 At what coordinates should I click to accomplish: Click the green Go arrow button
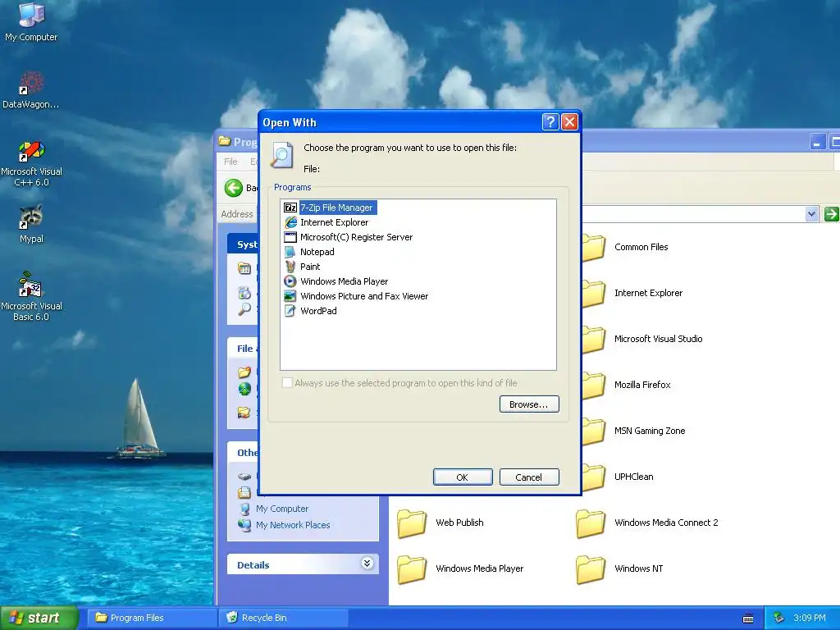point(831,214)
